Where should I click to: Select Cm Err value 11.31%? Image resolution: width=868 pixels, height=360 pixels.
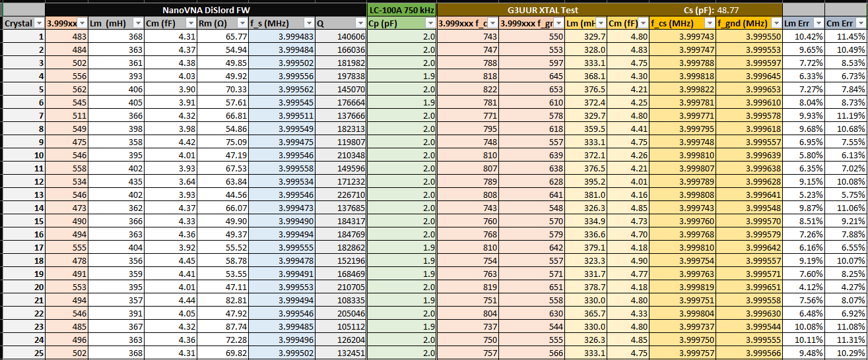(846, 340)
